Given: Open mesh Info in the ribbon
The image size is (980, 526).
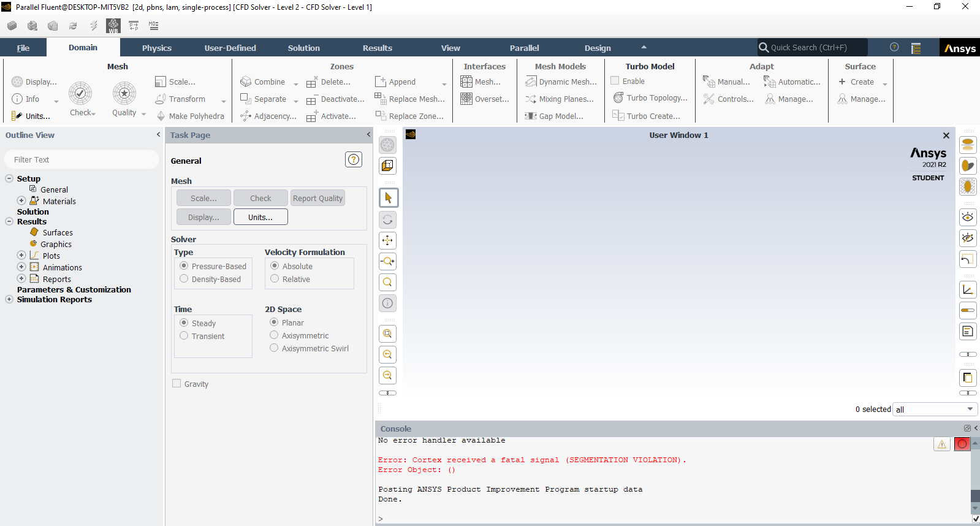Looking at the screenshot, I should pos(26,99).
